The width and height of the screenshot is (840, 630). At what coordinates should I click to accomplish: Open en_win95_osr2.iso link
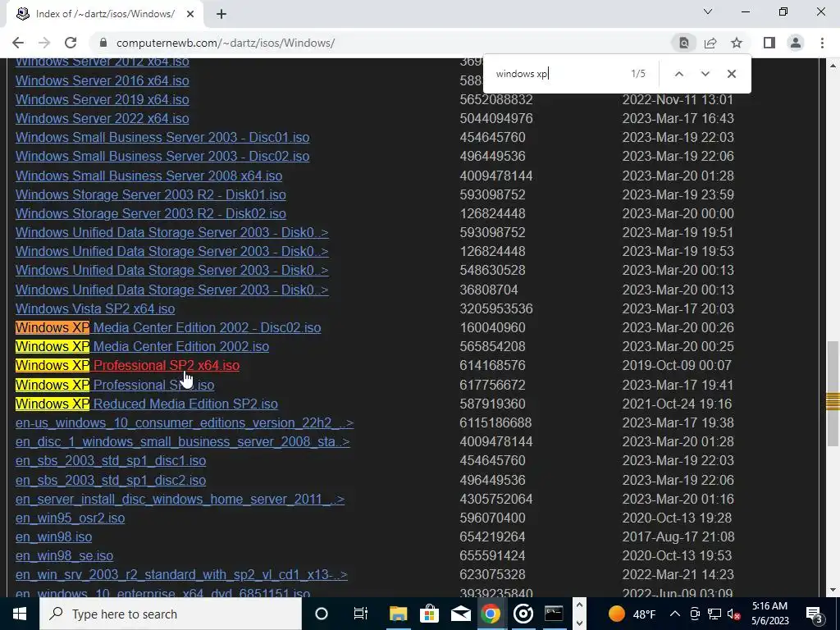pyautogui.click(x=71, y=518)
